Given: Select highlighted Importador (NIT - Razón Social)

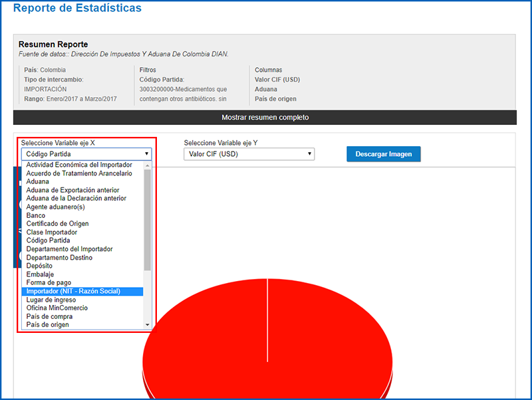Looking at the screenshot, I should click(x=82, y=291).
